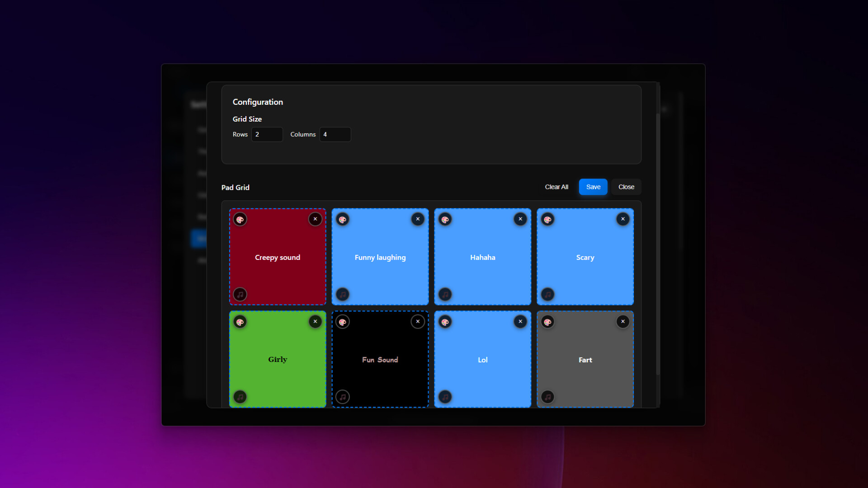This screenshot has height=488, width=868.
Task: Open color palette for Creepy sound pad
Action: click(240, 220)
